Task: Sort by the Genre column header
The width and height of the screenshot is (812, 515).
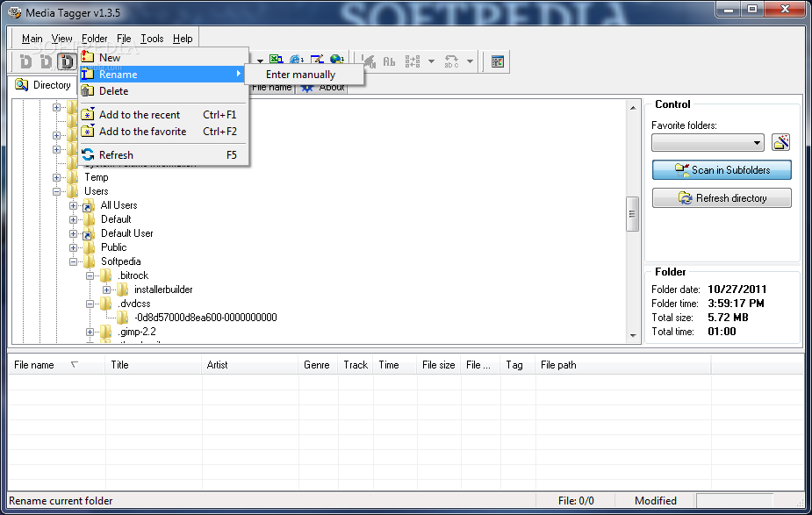Action: click(x=318, y=365)
